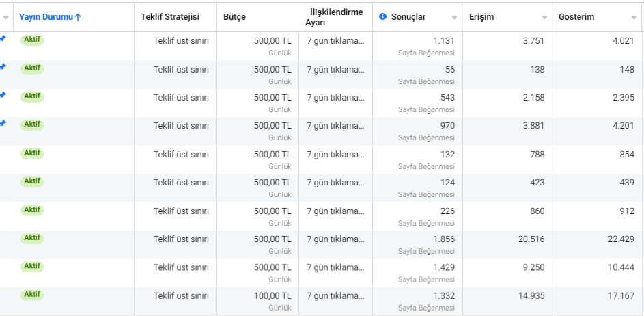Screen dimensions: 644x316
Task: Click pin icon on the 56 results row
Action: point(3,66)
